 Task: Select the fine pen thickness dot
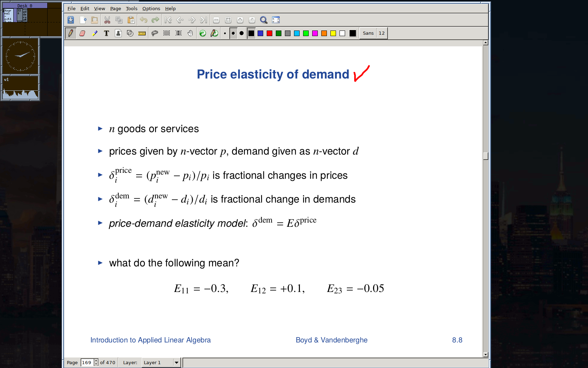(x=225, y=34)
